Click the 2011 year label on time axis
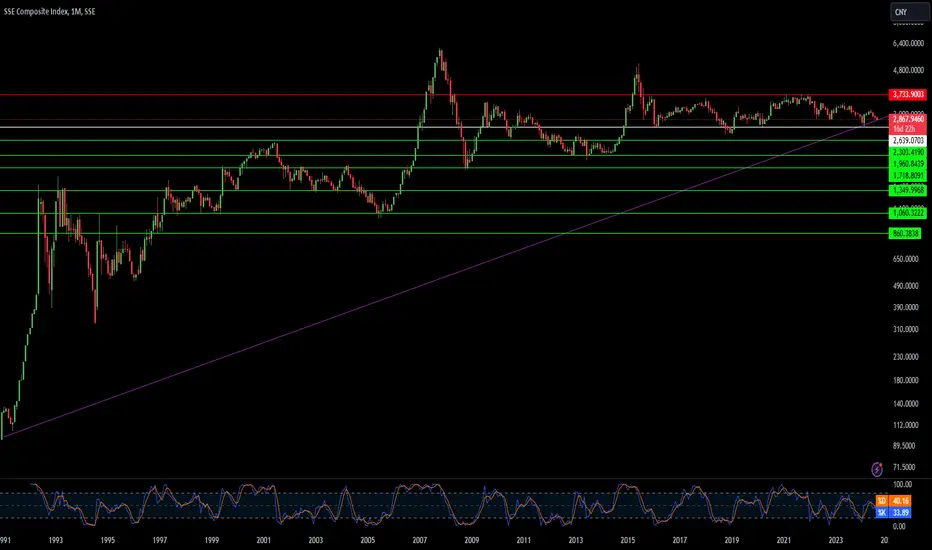The height and width of the screenshot is (550, 932). point(524,540)
